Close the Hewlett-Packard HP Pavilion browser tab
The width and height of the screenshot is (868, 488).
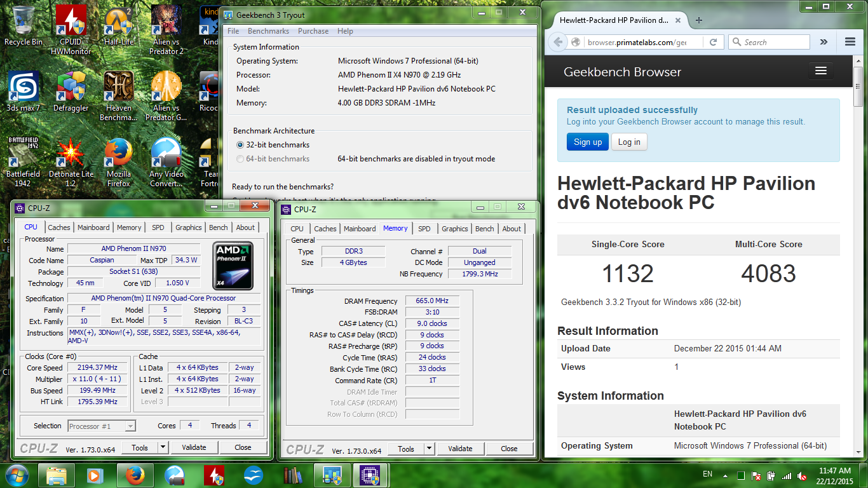click(678, 20)
